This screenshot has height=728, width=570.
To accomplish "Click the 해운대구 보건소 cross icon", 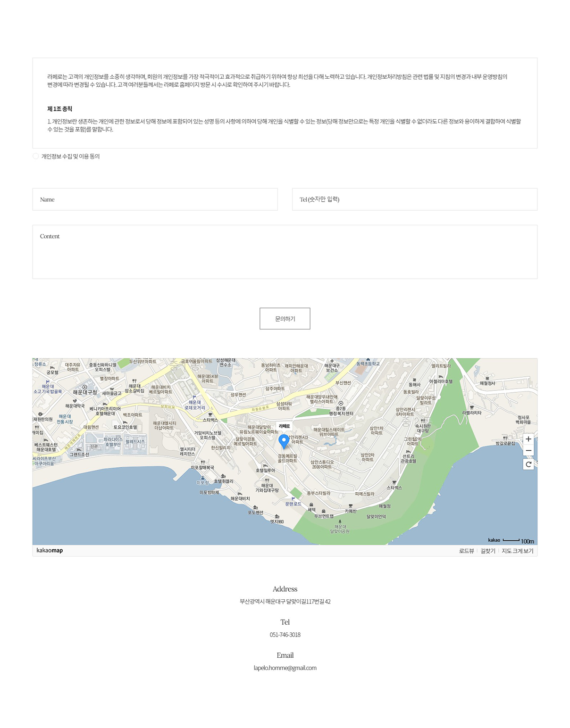I will 332,361.
